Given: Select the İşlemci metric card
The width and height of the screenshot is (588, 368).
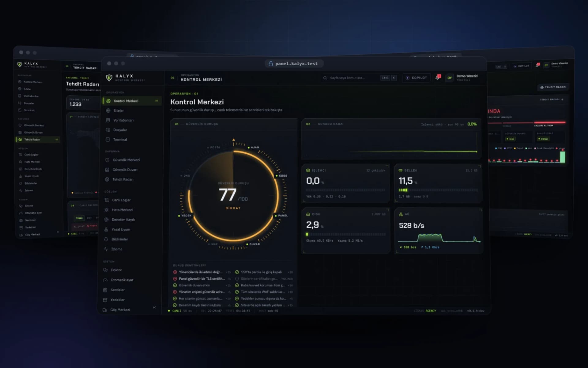Looking at the screenshot, I should tap(346, 183).
